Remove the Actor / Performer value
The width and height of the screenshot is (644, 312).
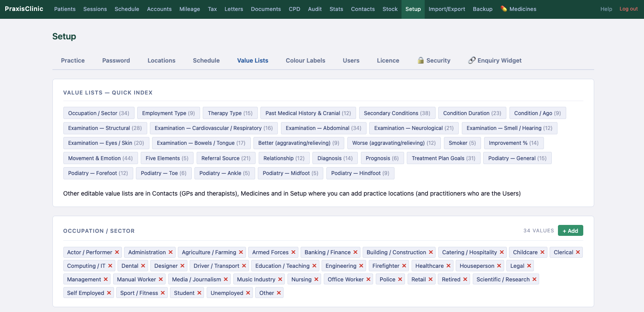coord(117,252)
